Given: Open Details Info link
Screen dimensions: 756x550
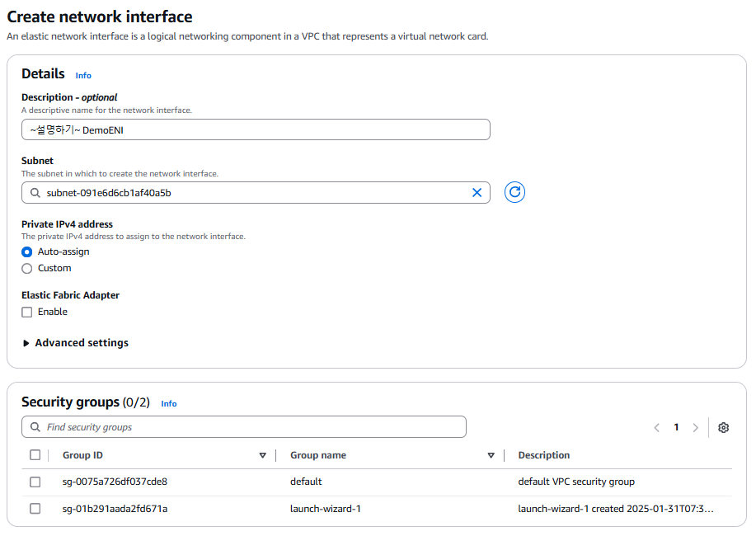Looking at the screenshot, I should click(83, 75).
